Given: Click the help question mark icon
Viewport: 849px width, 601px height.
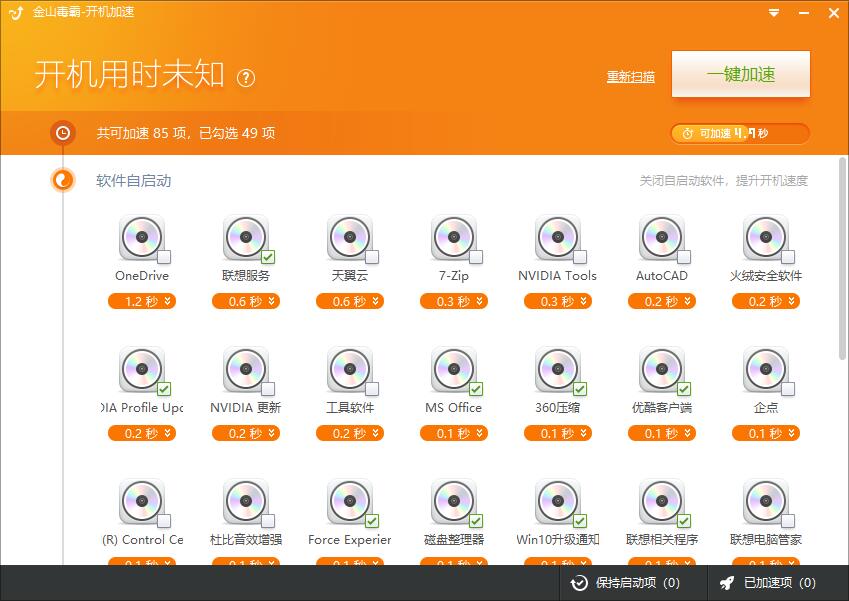Looking at the screenshot, I should point(246,77).
